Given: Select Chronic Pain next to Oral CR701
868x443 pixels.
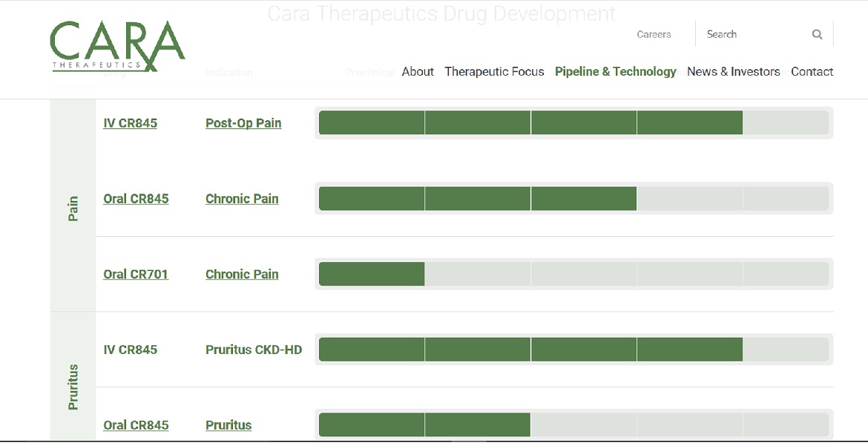Looking at the screenshot, I should click(242, 274).
